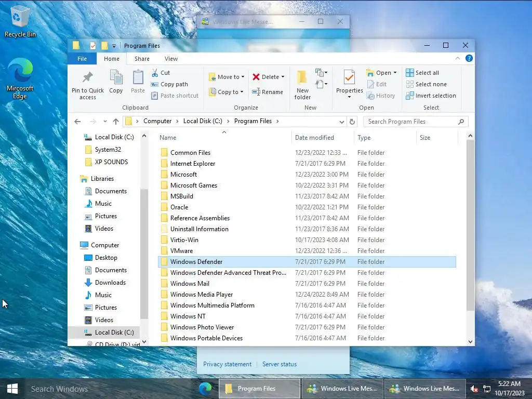Click the Search Windows taskbar box

point(109,389)
